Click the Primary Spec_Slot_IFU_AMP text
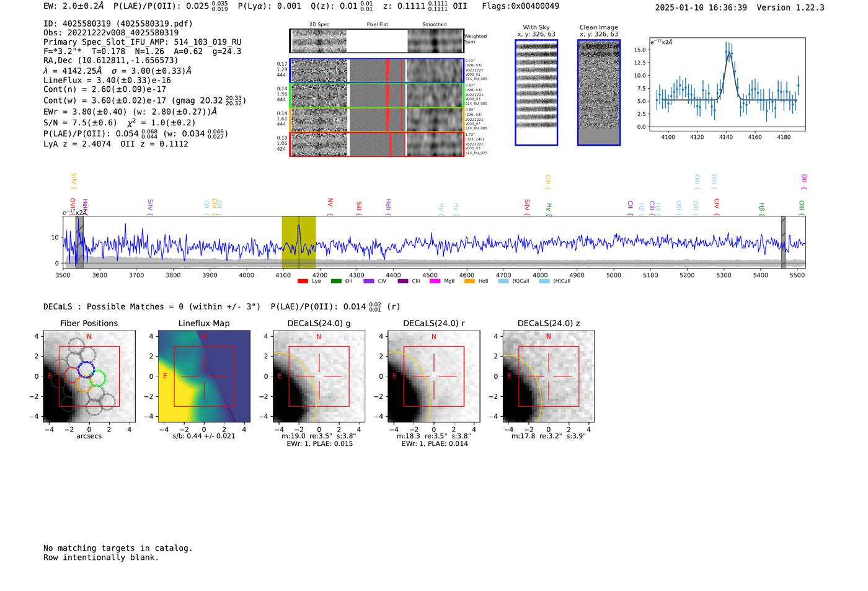The width and height of the screenshot is (868, 591). [142, 42]
